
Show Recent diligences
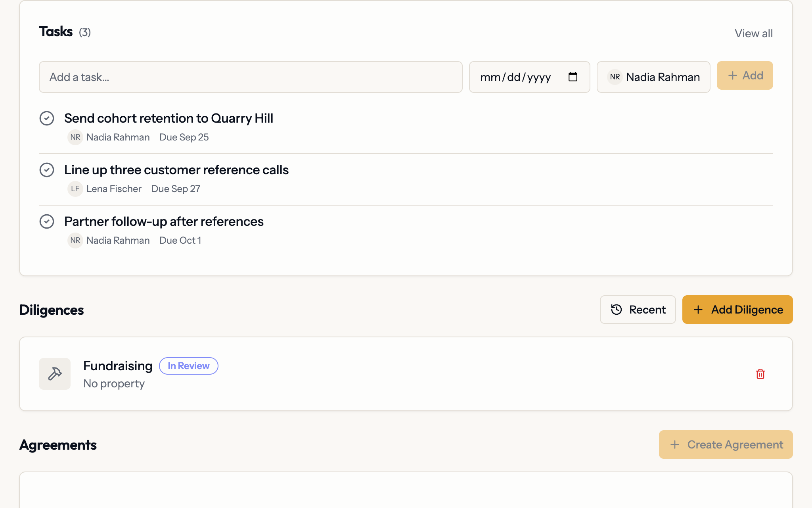(x=638, y=310)
